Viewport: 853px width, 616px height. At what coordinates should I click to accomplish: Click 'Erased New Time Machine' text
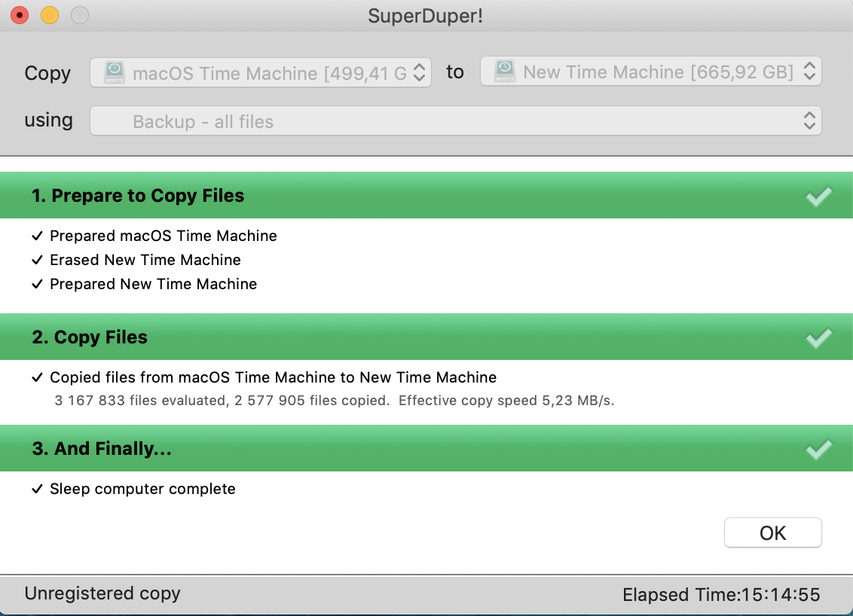tap(145, 260)
